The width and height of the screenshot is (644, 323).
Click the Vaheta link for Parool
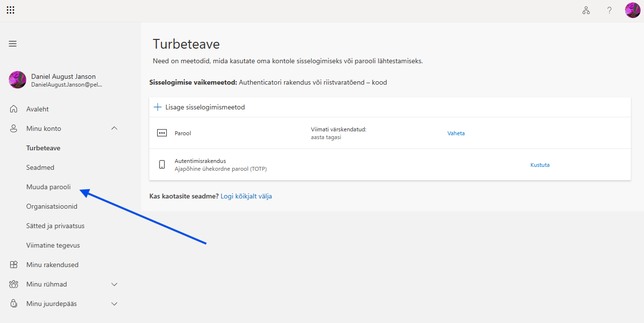click(x=456, y=133)
